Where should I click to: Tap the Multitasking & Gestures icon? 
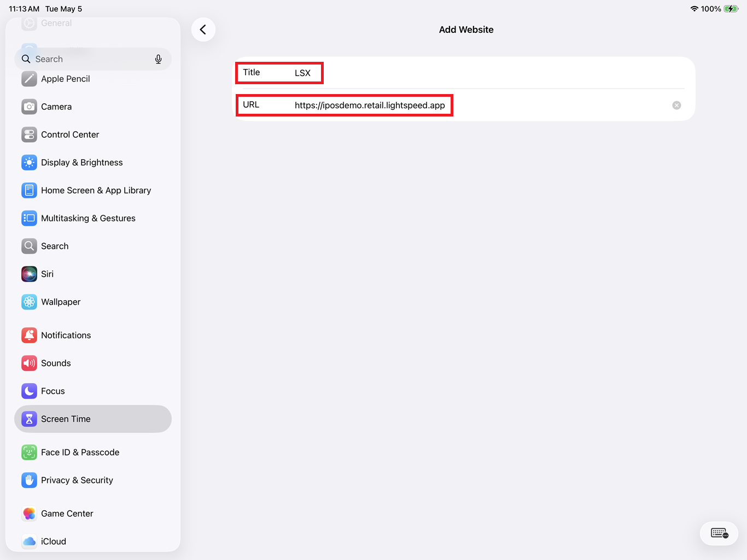[x=30, y=218]
